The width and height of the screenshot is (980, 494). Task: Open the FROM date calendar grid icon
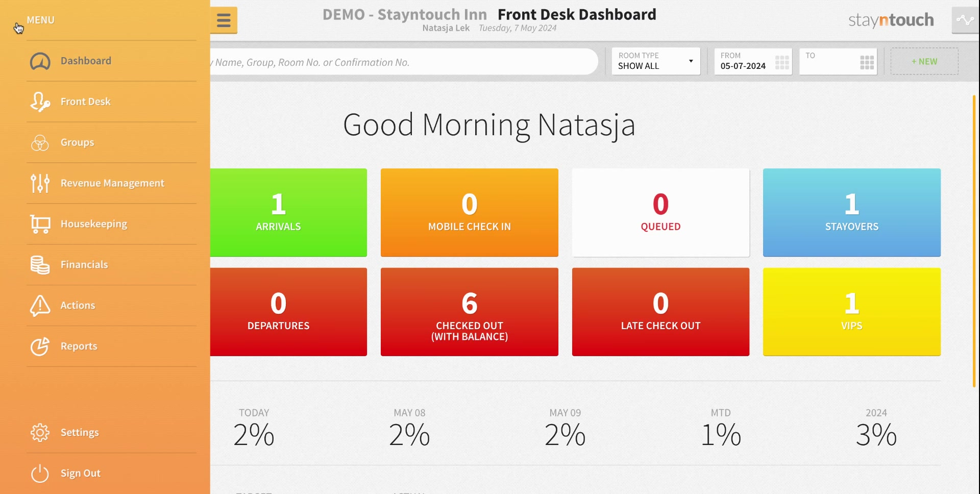pyautogui.click(x=782, y=62)
